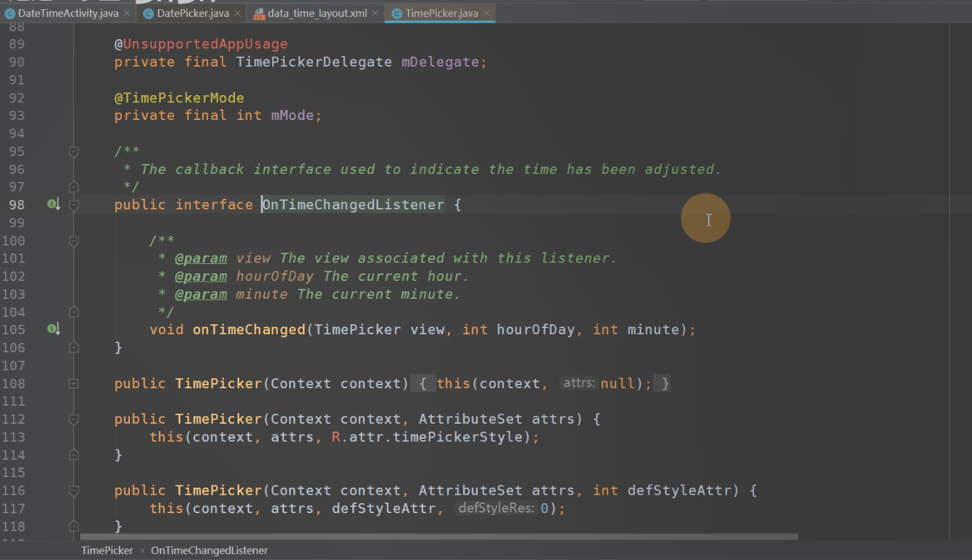Click OnTimeChangedListener in the interface declaration

[353, 205]
